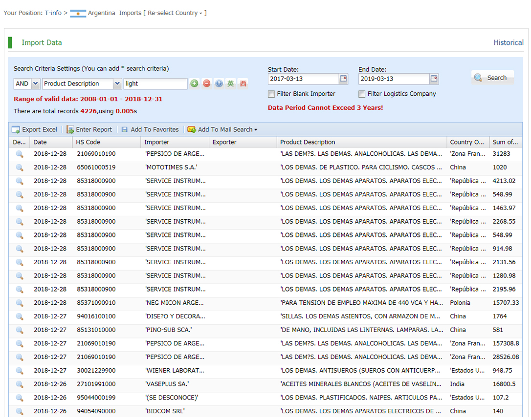View details of row with sum 2195.96

click(20, 290)
